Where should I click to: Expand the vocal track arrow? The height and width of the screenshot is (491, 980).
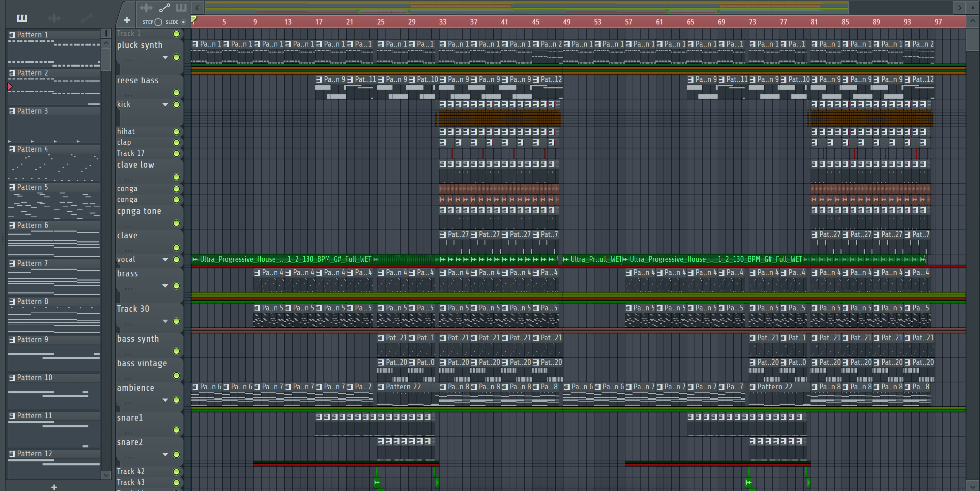(165, 259)
